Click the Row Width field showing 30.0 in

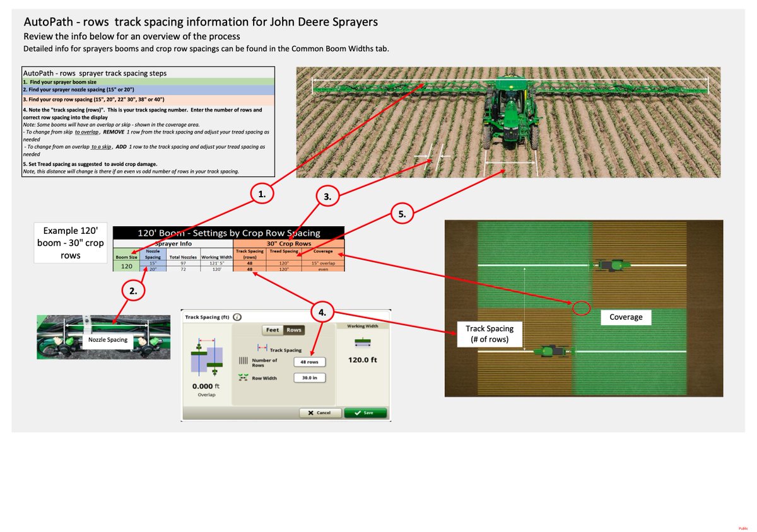coord(309,378)
